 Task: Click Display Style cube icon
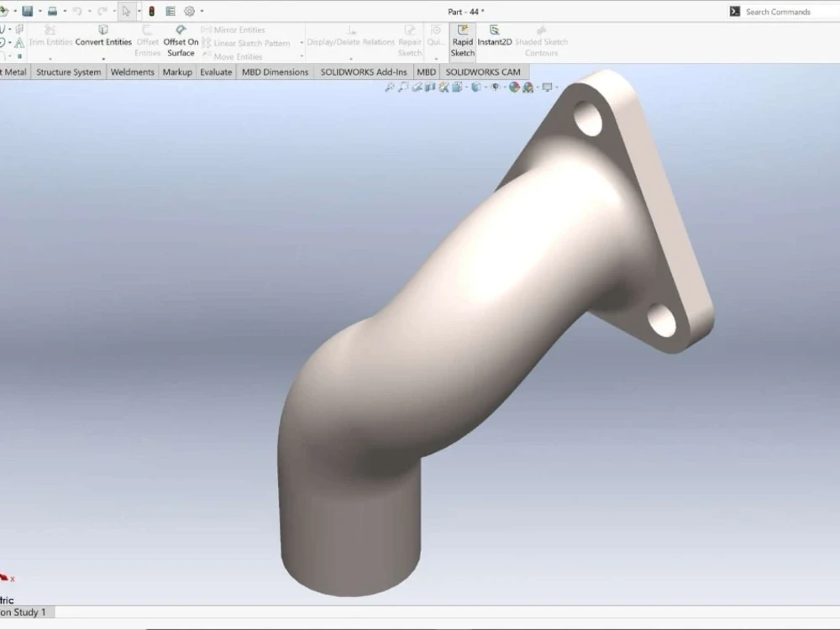click(475, 87)
